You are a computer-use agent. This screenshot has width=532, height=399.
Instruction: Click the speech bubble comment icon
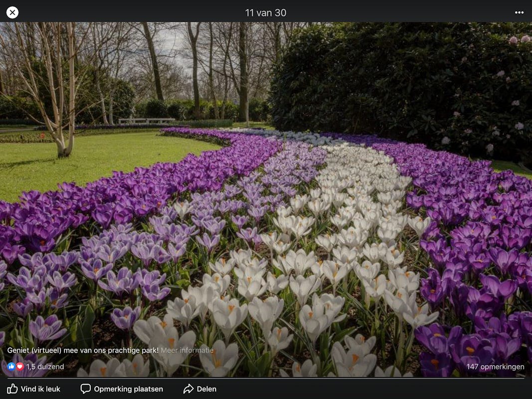click(x=86, y=389)
